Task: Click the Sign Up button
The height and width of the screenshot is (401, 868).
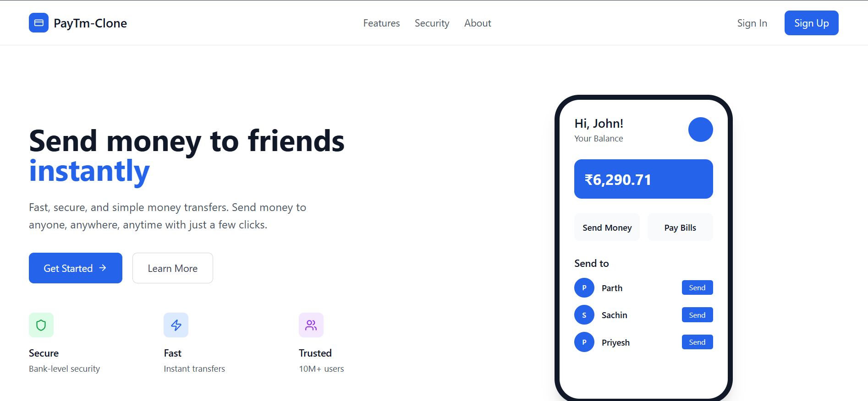Action: (811, 23)
